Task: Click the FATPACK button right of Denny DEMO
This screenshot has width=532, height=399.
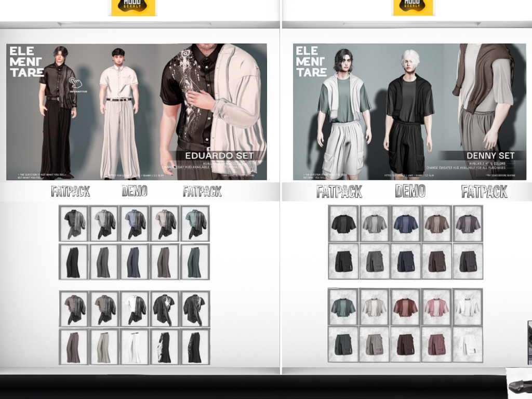Action: pyautogui.click(x=484, y=192)
